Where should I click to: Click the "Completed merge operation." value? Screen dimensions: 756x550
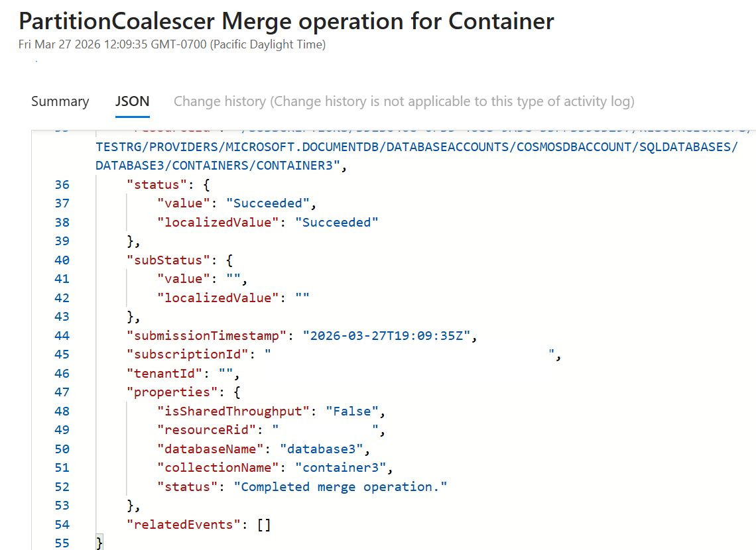coord(340,486)
